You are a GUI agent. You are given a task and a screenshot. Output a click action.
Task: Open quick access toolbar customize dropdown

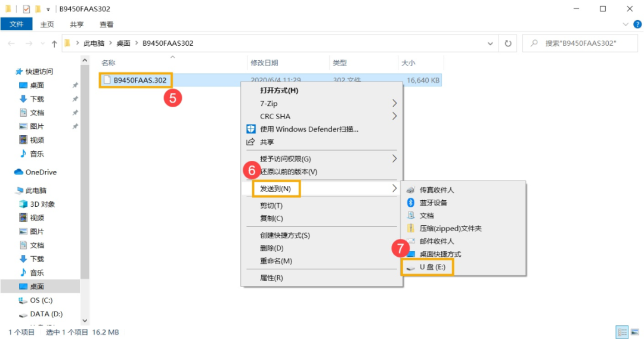pos(48,9)
